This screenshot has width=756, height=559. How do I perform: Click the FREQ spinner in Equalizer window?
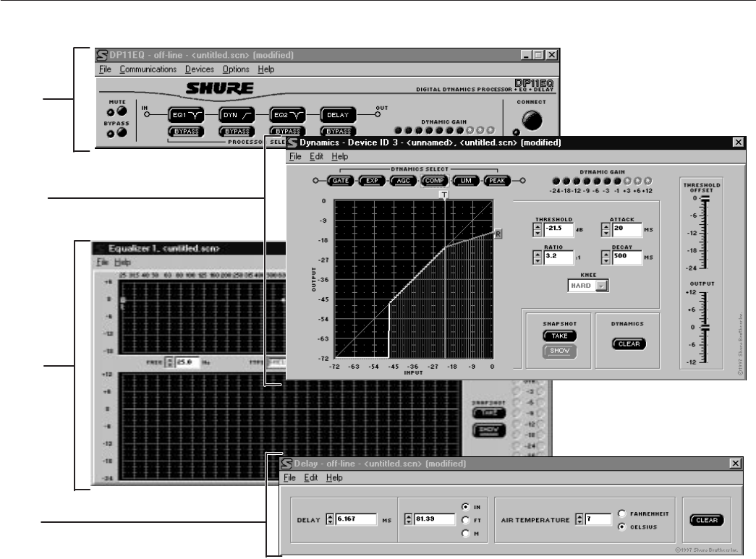(x=169, y=362)
